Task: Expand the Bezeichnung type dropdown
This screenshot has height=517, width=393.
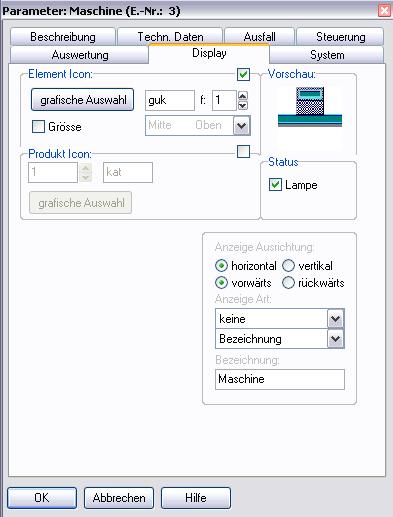Action: tap(335, 339)
